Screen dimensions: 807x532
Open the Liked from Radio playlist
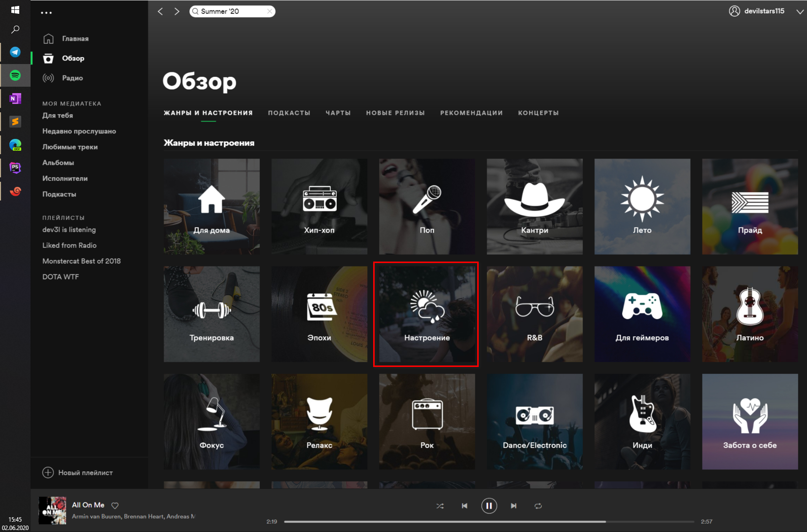[70, 245]
